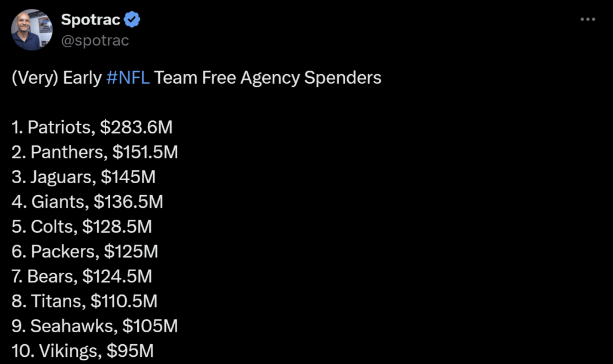Select the Titans team name

56,301
